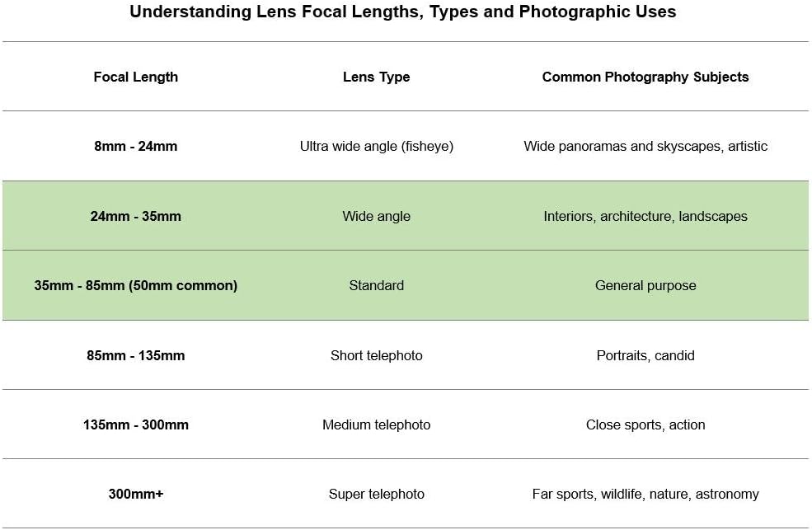This screenshot has width=812, height=530.
Task: Click the table title about lens focal lengths
Action: point(403,12)
